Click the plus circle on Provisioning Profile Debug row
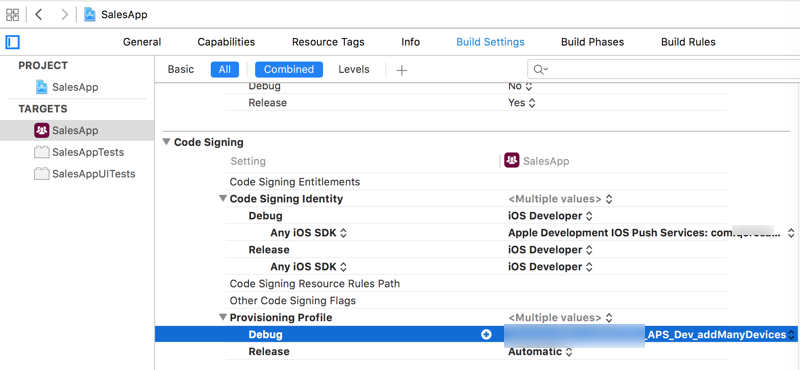 coord(486,335)
